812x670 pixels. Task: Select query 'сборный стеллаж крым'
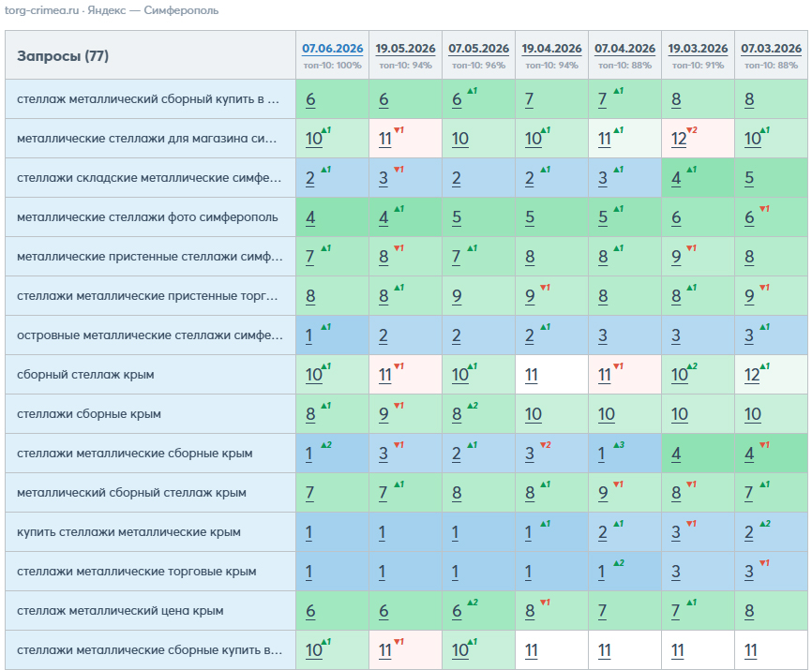coord(85,375)
